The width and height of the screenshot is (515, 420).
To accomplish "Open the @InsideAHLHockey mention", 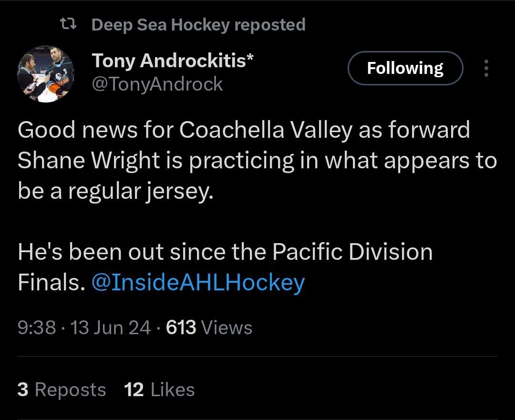I will point(197,283).
